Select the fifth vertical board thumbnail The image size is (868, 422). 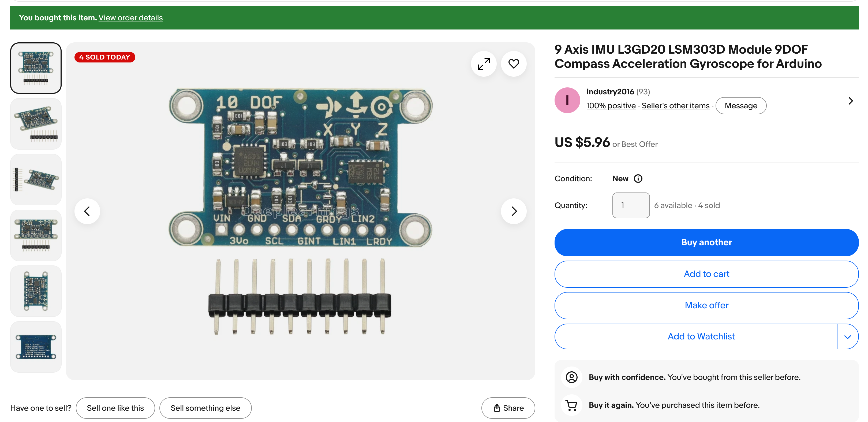36,291
